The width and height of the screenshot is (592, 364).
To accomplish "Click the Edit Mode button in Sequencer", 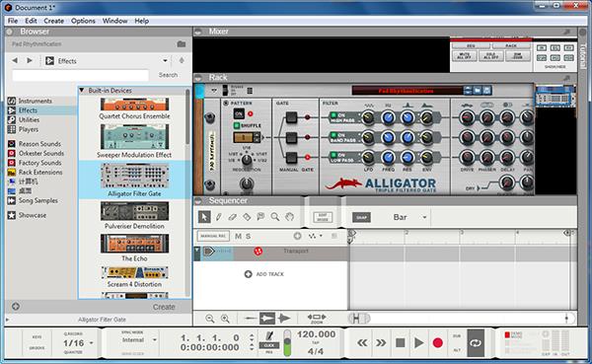I will coord(323,217).
